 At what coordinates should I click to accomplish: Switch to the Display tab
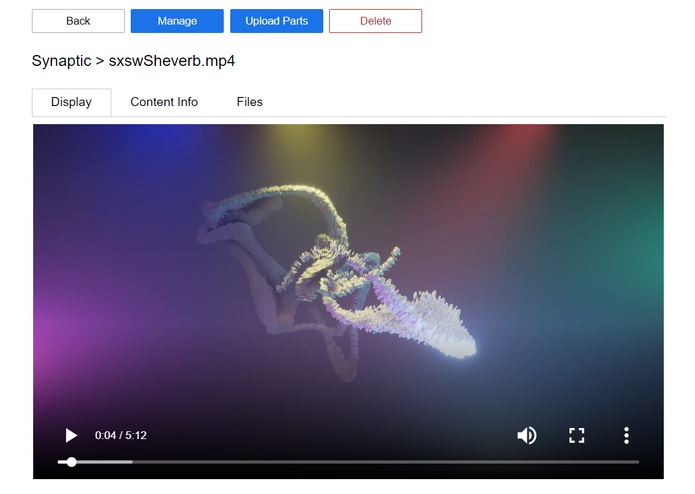pos(71,102)
